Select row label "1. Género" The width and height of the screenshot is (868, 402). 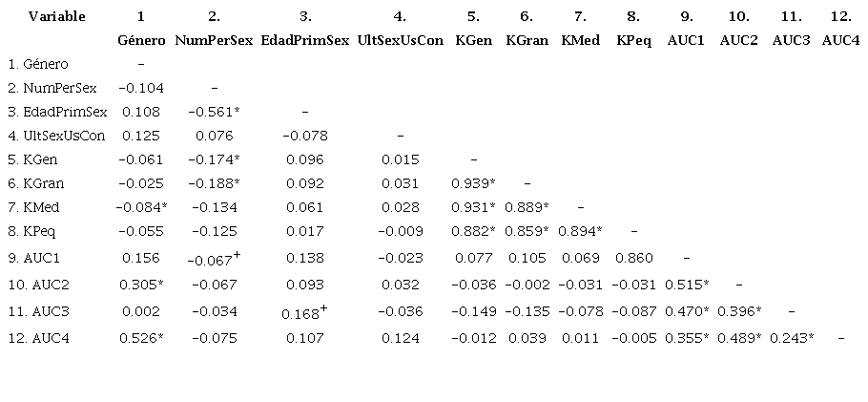click(x=38, y=64)
